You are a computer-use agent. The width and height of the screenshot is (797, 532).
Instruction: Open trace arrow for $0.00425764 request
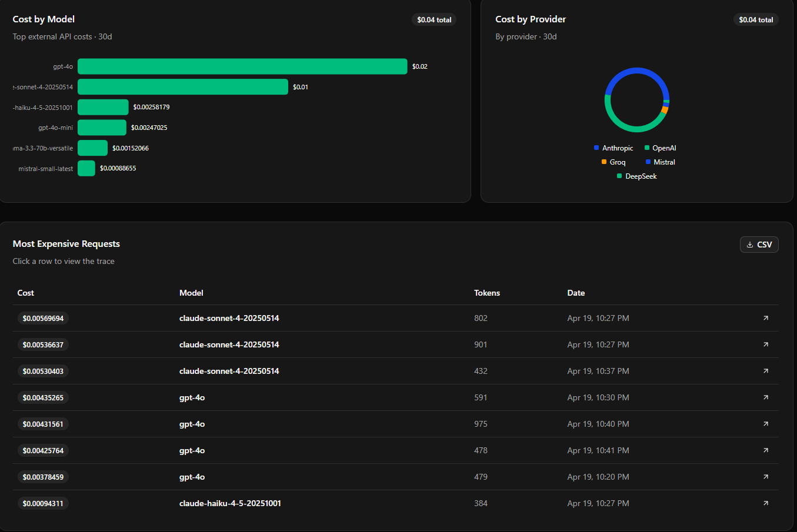(x=765, y=450)
